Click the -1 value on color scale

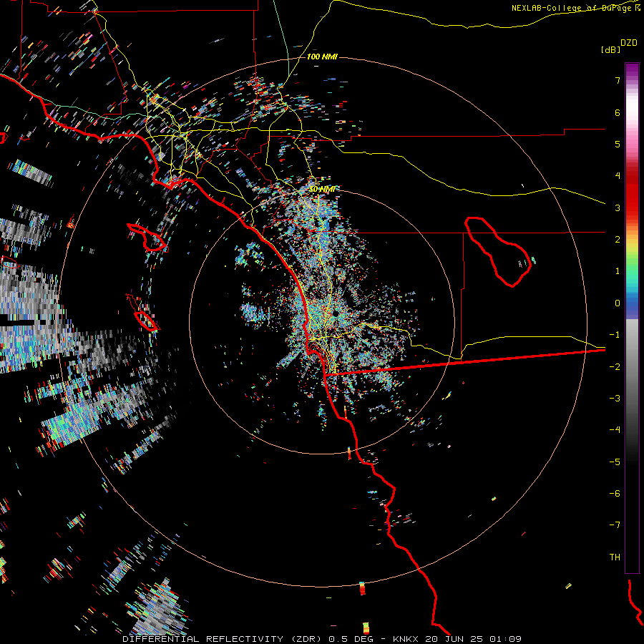click(615, 335)
